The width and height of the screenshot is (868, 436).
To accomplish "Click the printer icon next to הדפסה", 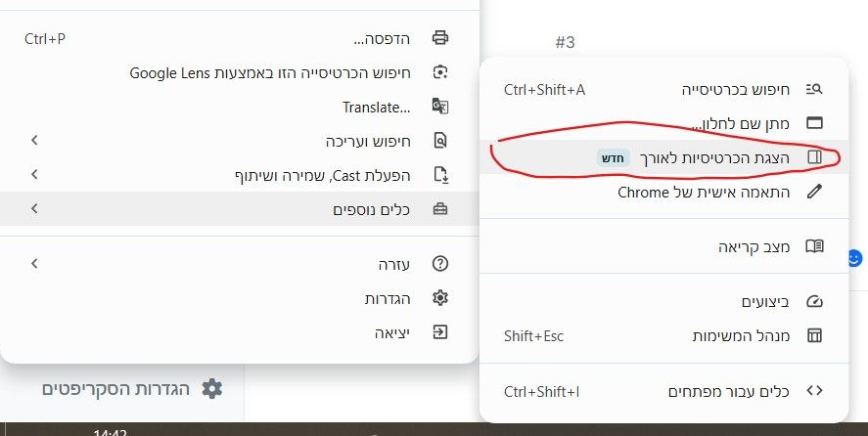I will pos(440,37).
